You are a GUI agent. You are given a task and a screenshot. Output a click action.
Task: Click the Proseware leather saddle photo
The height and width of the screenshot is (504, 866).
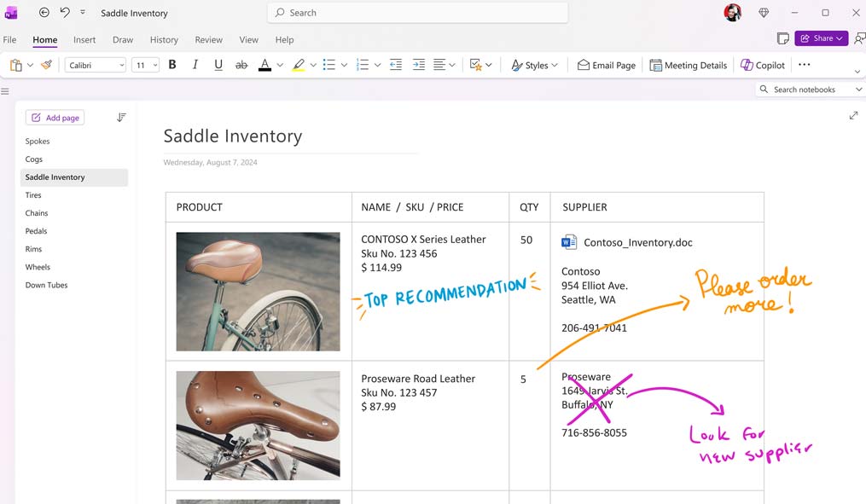pos(258,425)
